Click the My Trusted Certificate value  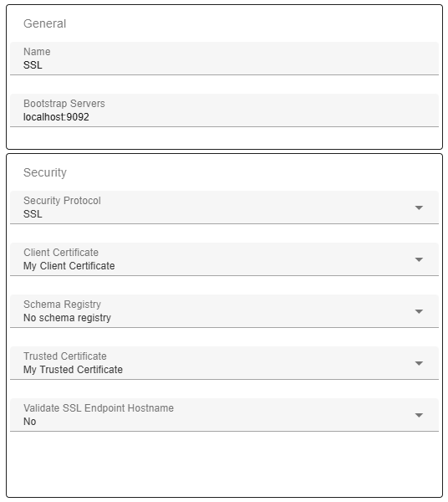coord(73,370)
